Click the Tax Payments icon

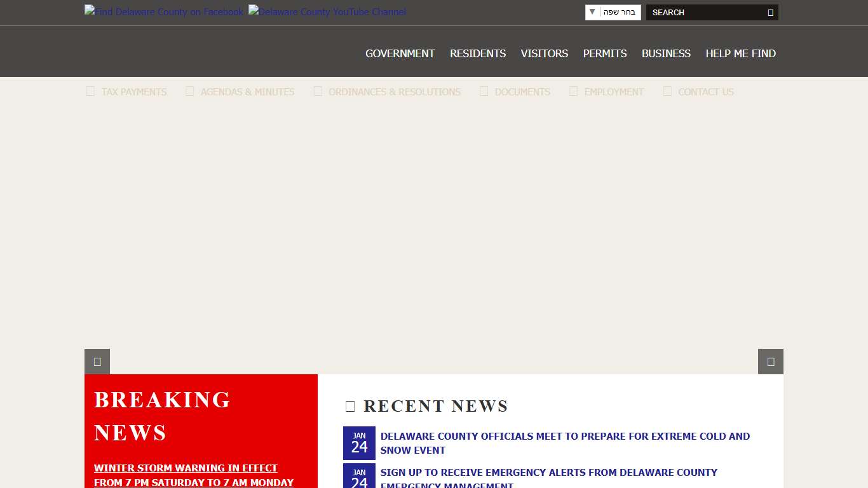(x=90, y=91)
